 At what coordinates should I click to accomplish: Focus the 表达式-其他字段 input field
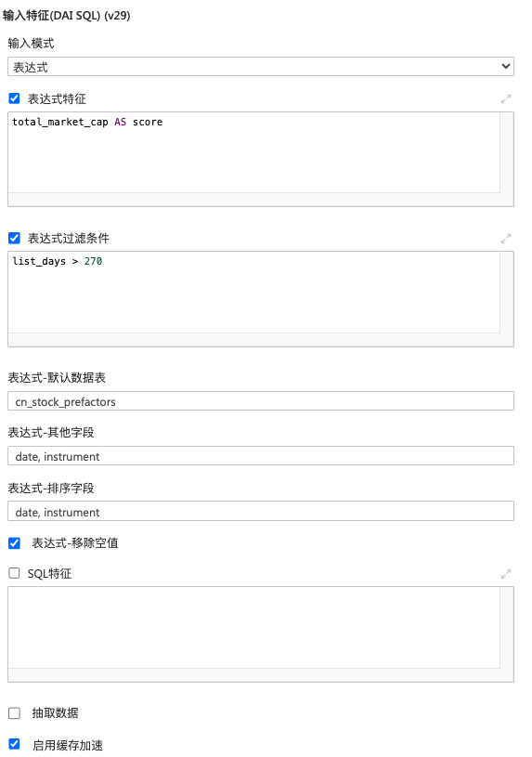[261, 456]
